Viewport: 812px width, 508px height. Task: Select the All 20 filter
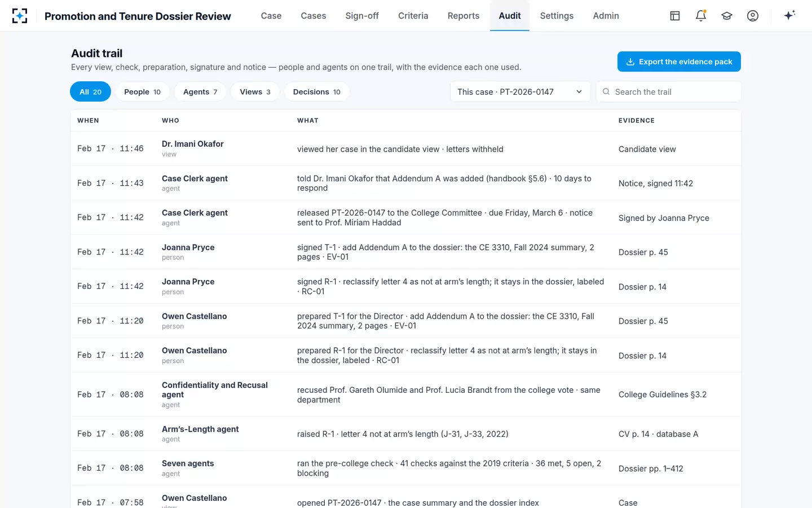point(90,91)
